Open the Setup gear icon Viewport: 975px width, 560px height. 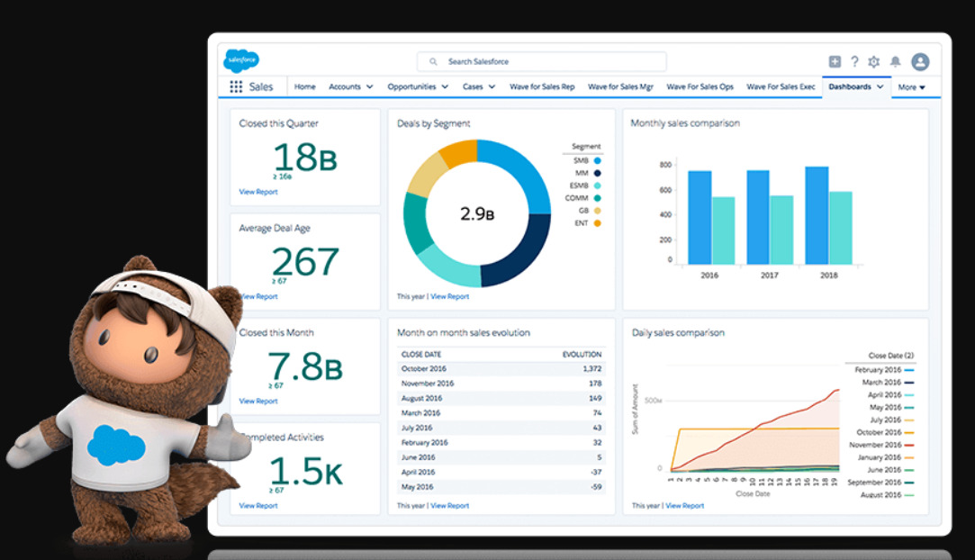point(873,61)
